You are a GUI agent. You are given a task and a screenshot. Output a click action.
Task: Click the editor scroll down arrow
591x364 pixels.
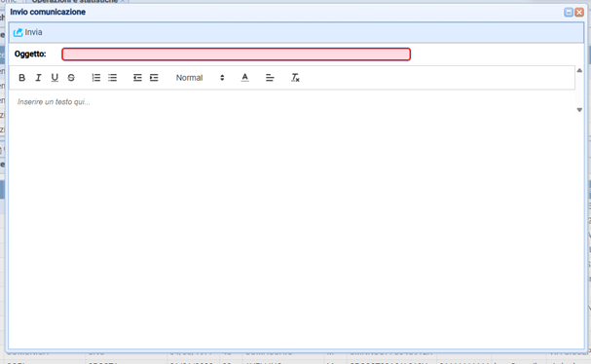[x=579, y=110]
